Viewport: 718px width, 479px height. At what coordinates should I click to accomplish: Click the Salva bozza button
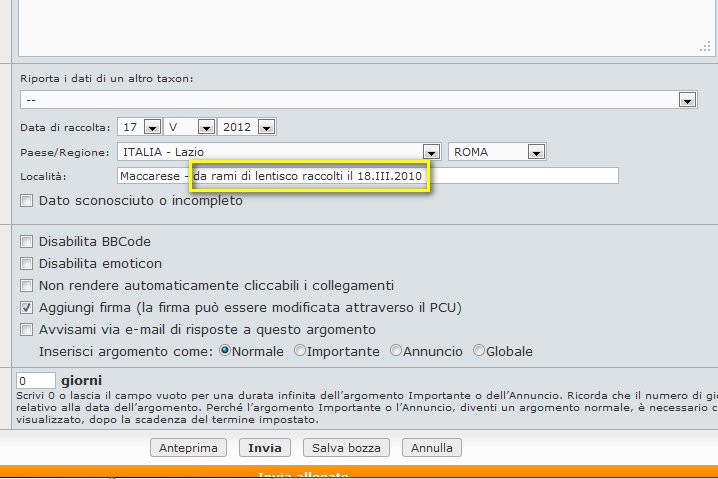tap(346, 448)
